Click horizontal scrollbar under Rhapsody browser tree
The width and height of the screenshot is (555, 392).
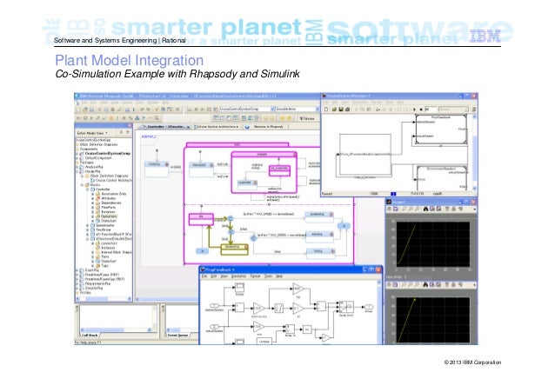(104, 299)
